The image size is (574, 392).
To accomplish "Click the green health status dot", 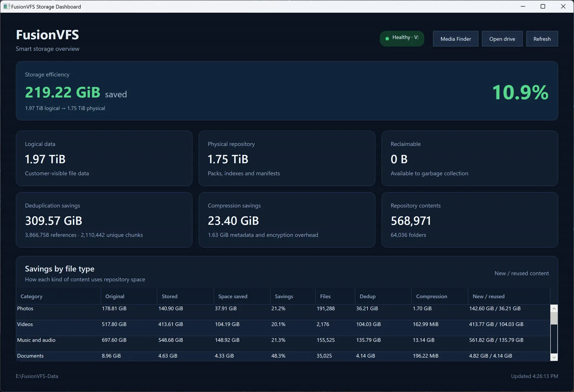I will (387, 38).
